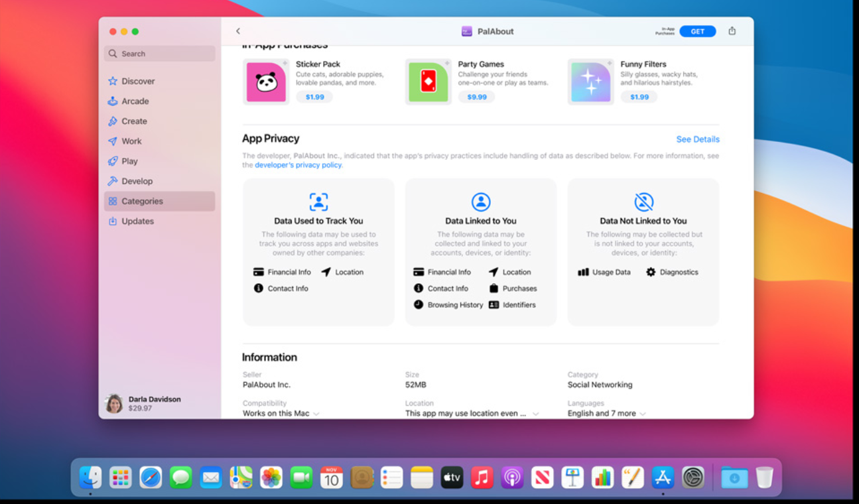This screenshot has height=504, width=859.
Task: Show Updates in the sidebar
Action: point(159,221)
